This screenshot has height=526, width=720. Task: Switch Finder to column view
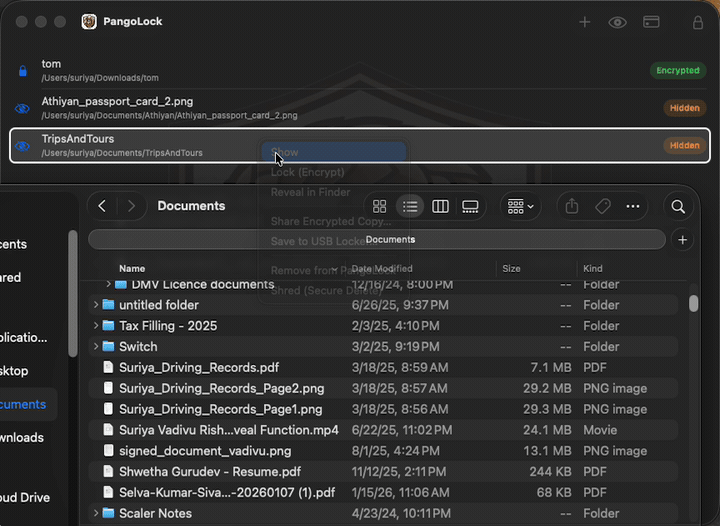(x=440, y=207)
